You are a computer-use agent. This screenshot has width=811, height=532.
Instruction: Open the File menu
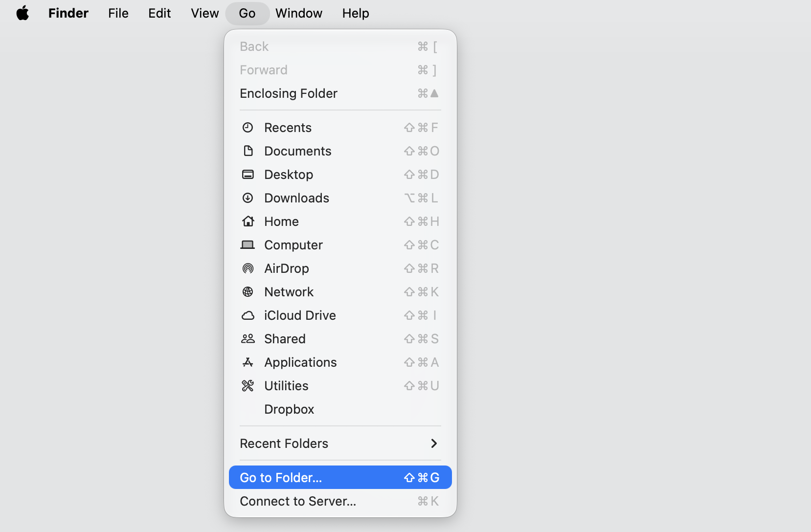coord(118,13)
